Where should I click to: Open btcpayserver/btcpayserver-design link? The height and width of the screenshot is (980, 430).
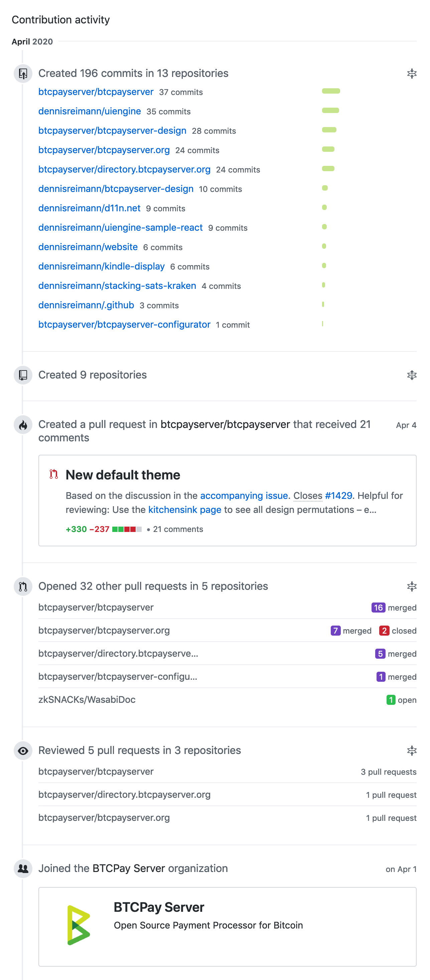112,130
